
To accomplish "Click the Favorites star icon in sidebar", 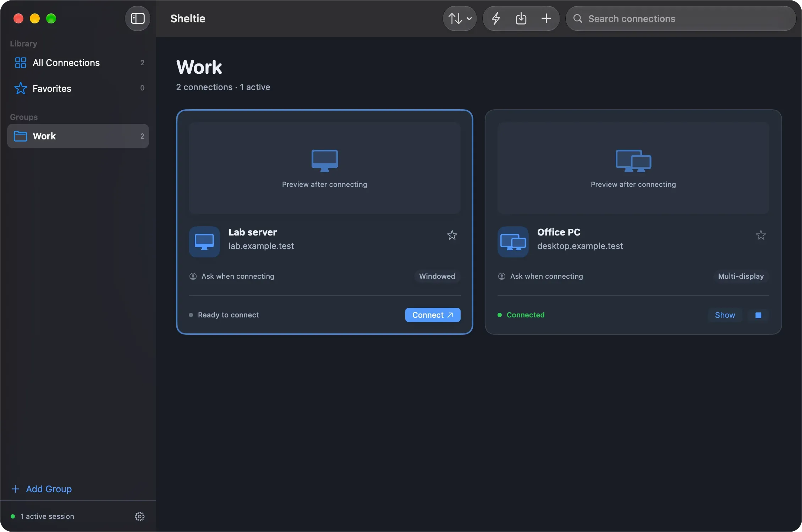I will click(21, 88).
